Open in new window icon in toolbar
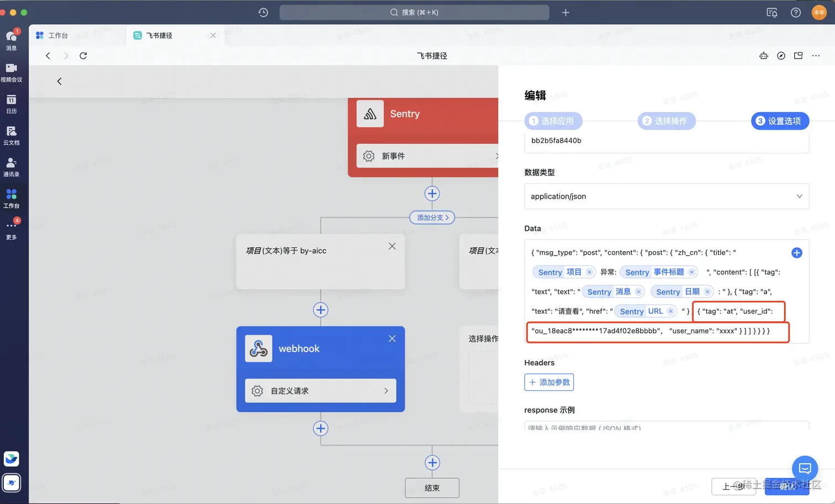This screenshot has height=504, width=835. [798, 56]
